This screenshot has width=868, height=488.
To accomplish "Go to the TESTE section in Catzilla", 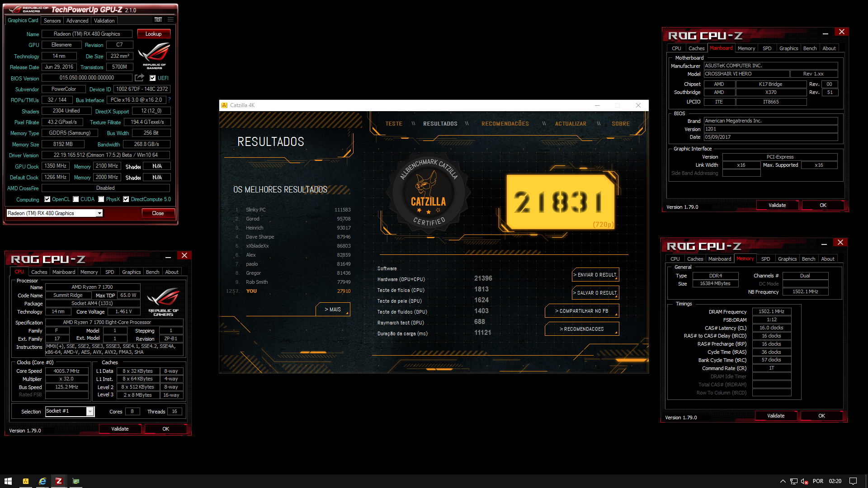I will 394,124.
